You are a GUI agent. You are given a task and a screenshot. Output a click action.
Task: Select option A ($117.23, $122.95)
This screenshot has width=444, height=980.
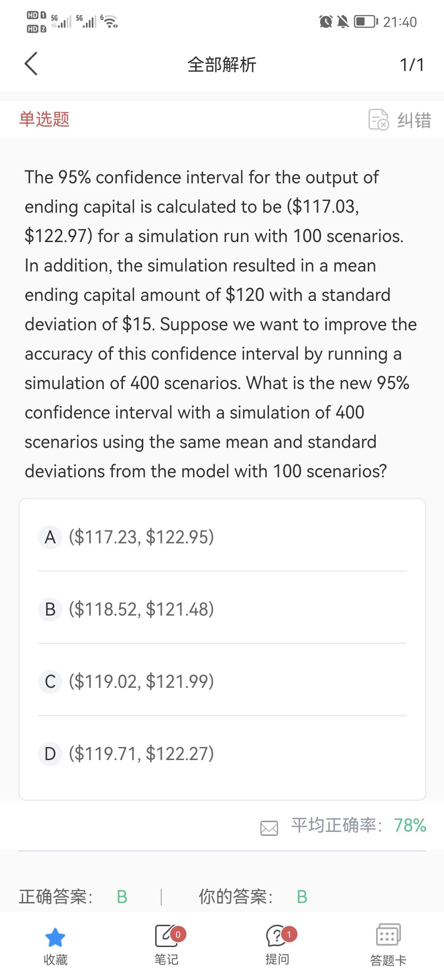click(x=141, y=537)
